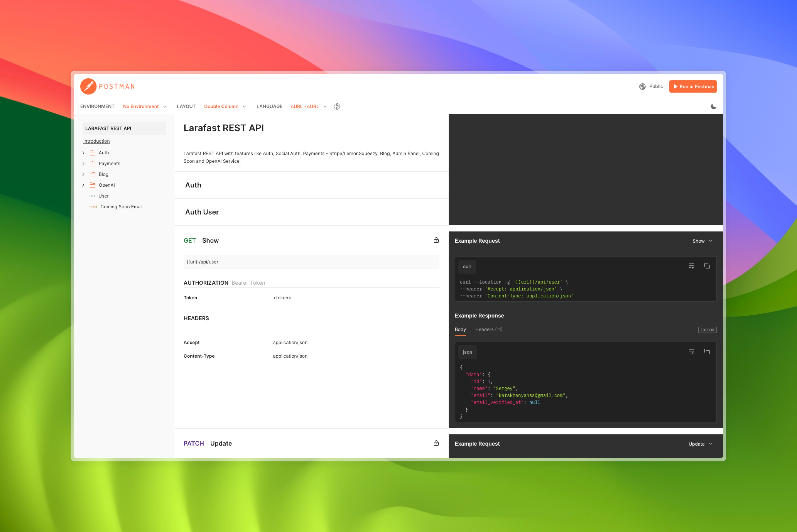Open the Payments folder icon
The width and height of the screenshot is (797, 532).
(x=92, y=164)
